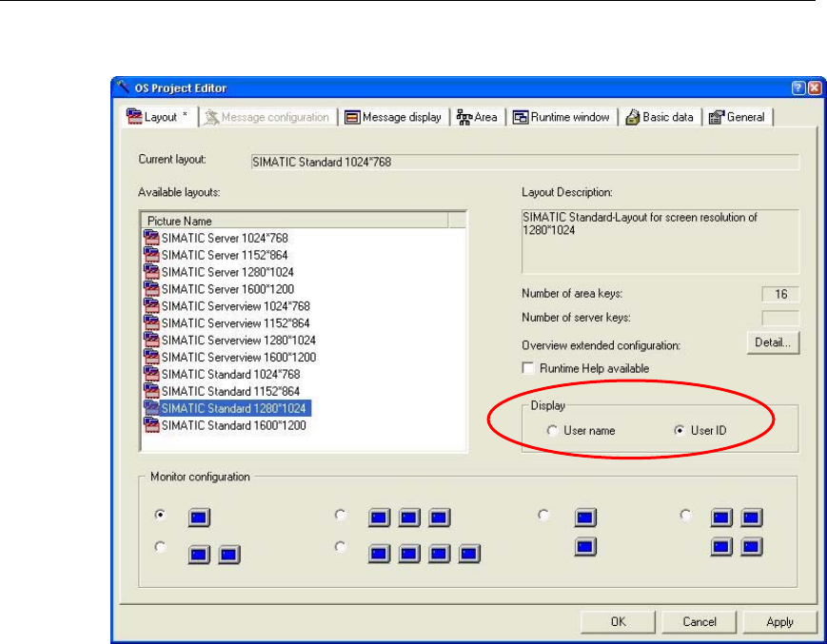Image resolution: width=827 pixels, height=644 pixels.
Task: Switch to the Message display tab
Action: tap(393, 117)
